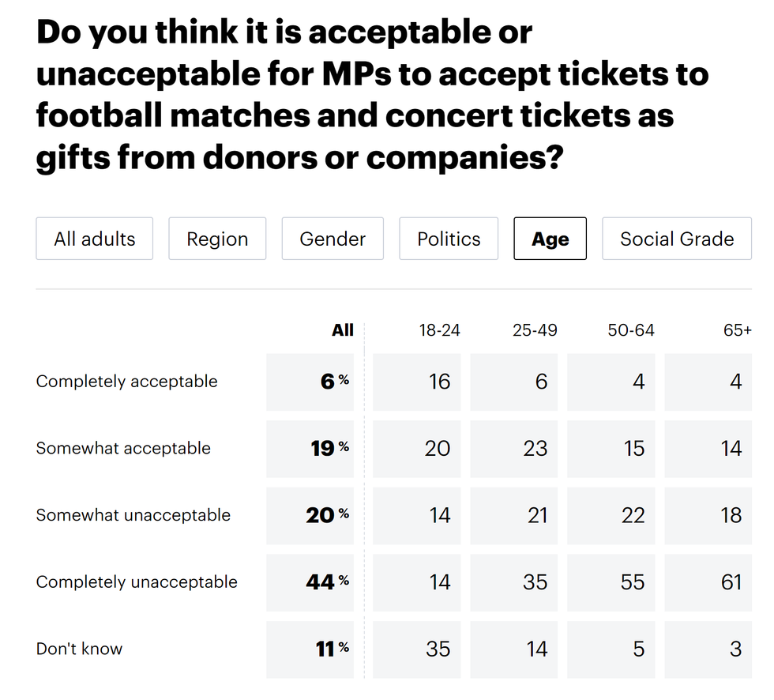Click the 35 value for 18-24 don't know
The image size is (774, 700).
[x=439, y=649]
